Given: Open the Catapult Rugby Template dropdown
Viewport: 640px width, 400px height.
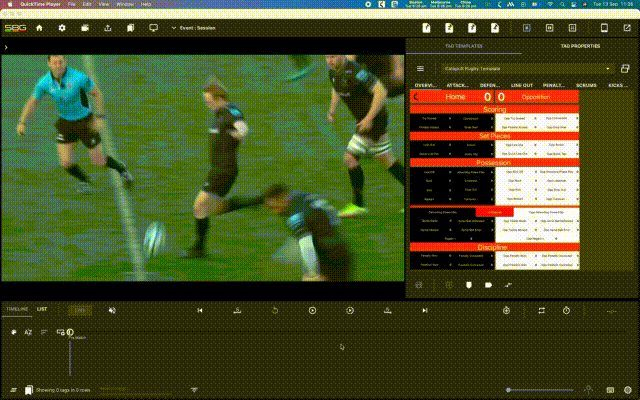Looking at the screenshot, I should coord(527,69).
